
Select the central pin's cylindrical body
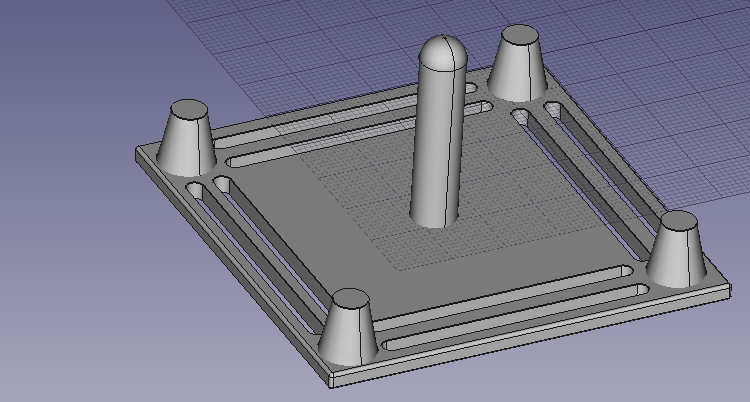point(438,144)
